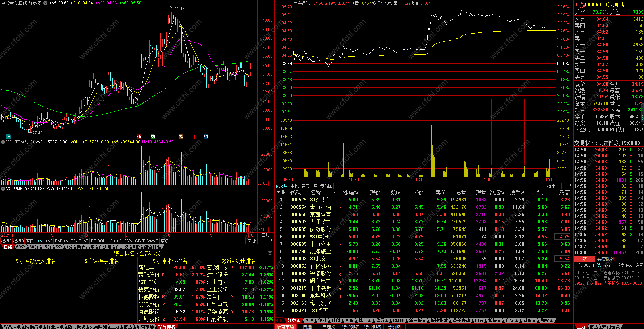
Task: Switch to the 60分 period tab
Action: pyautogui.click(x=20, y=247)
